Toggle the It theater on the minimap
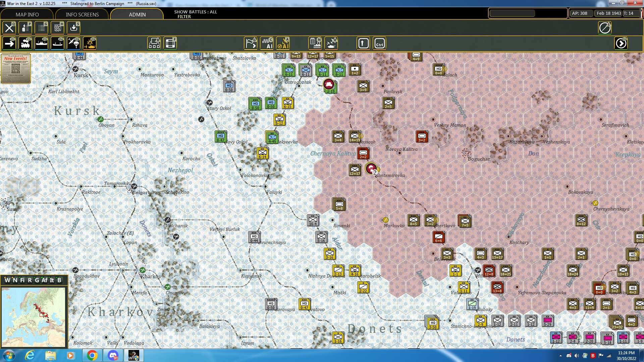This screenshot has width=644, height=362. tap(52, 280)
